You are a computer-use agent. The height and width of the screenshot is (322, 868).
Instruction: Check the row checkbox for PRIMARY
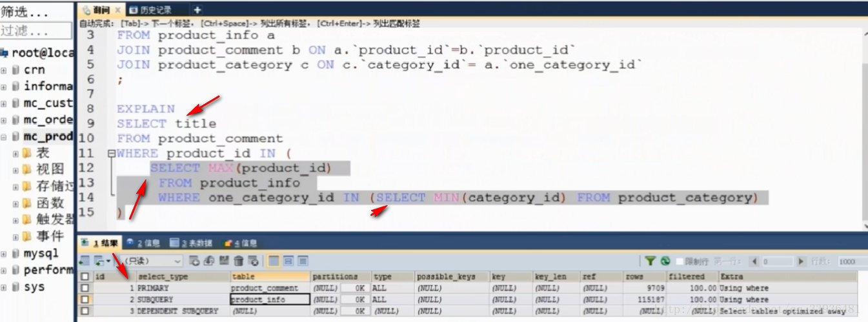(85, 288)
